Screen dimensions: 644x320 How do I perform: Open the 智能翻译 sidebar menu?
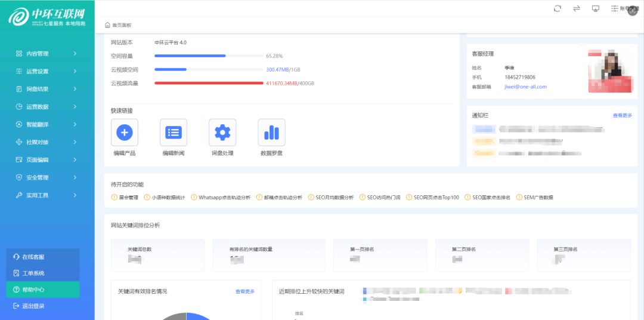[37, 124]
